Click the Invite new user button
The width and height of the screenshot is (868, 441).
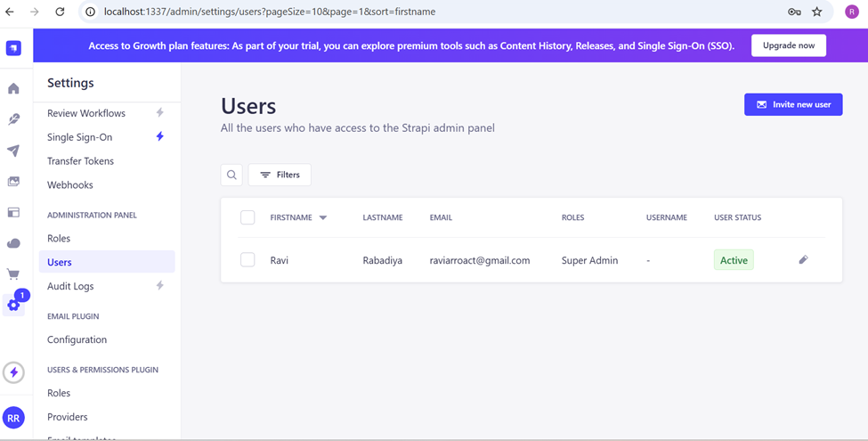click(x=792, y=104)
